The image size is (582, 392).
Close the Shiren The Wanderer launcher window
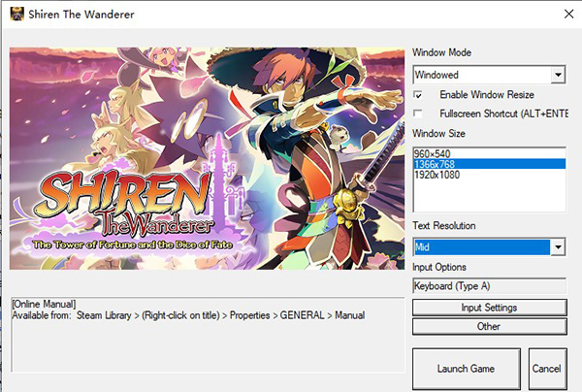568,15
